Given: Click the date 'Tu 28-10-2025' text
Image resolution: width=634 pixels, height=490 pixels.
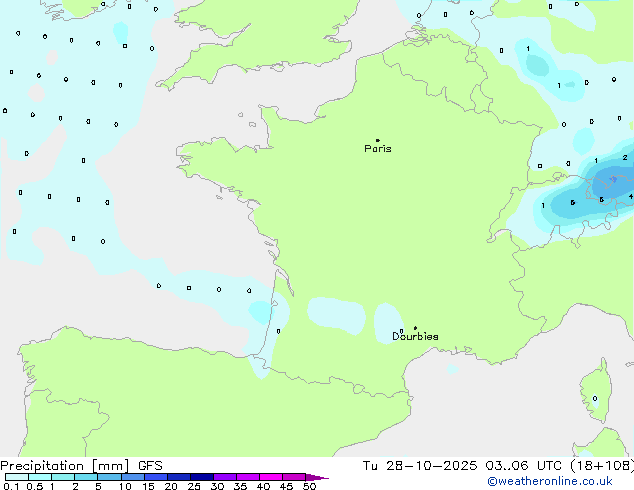Looking at the screenshot, I should coord(420,466).
